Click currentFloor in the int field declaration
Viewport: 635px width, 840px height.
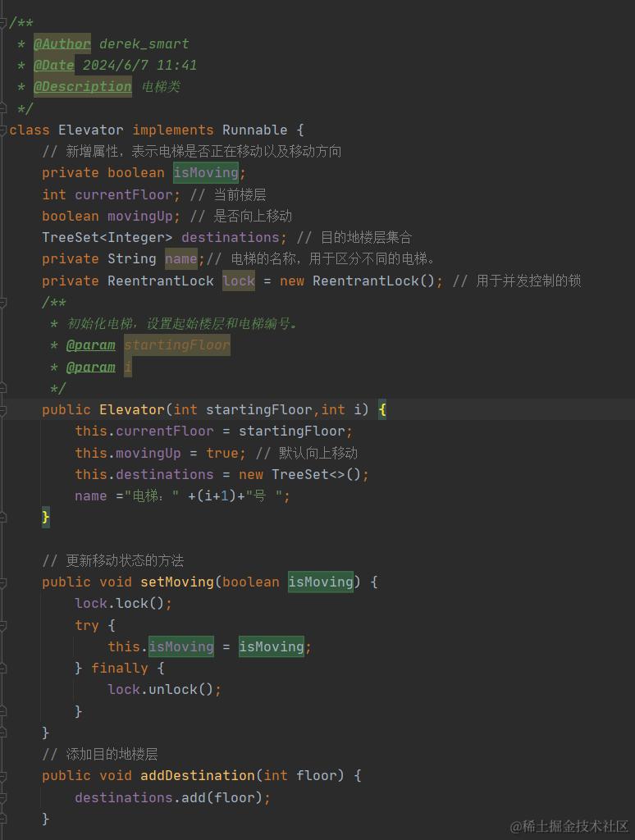124,194
